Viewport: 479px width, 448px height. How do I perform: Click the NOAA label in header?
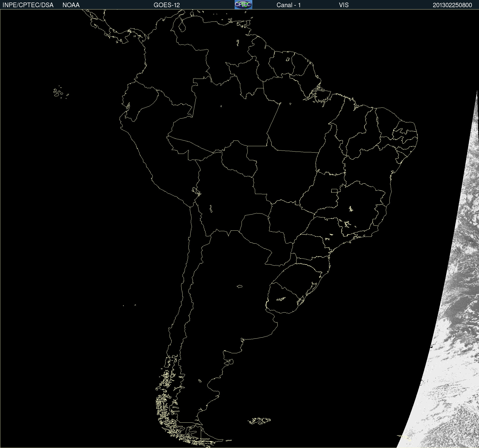point(71,5)
